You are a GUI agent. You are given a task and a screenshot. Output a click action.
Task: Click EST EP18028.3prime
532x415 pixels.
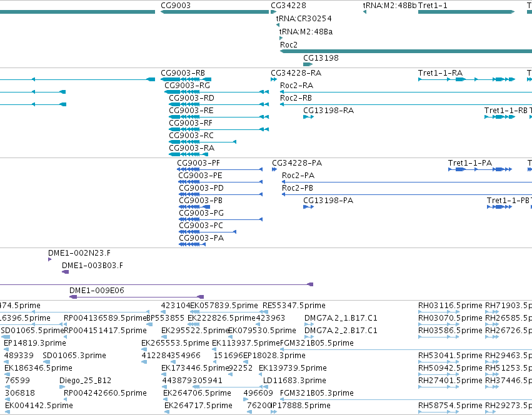[x=274, y=356]
